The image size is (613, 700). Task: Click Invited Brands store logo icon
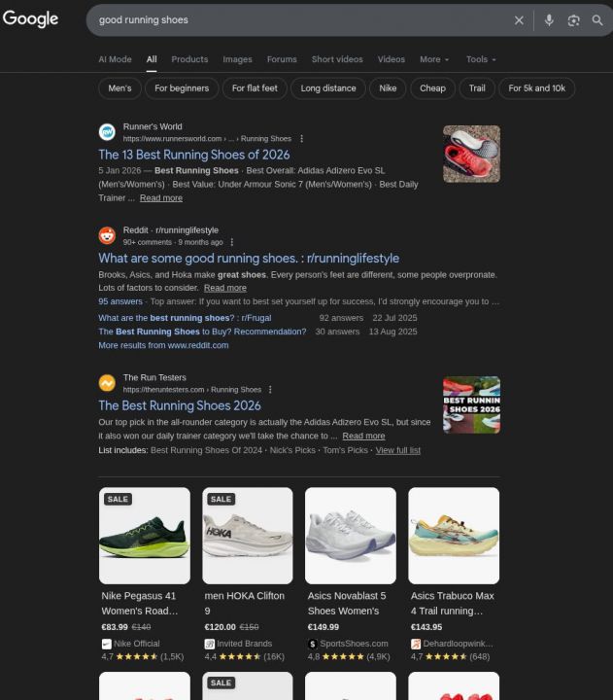pyautogui.click(x=209, y=644)
